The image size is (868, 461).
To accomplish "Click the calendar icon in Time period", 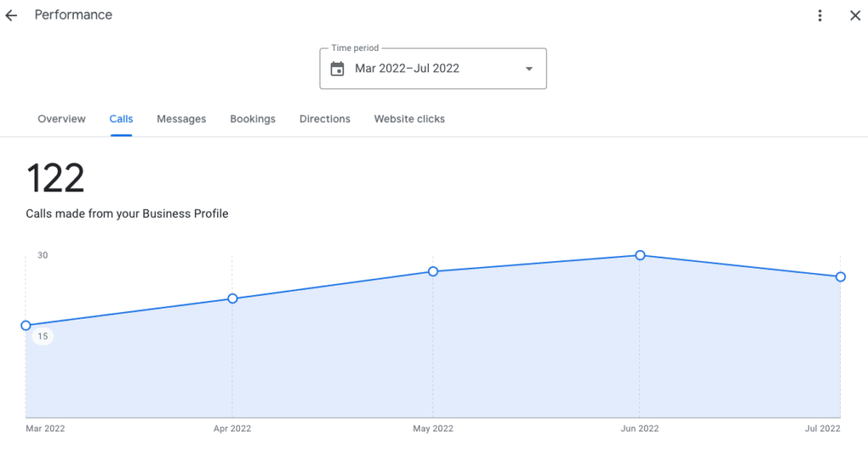I will pos(337,69).
